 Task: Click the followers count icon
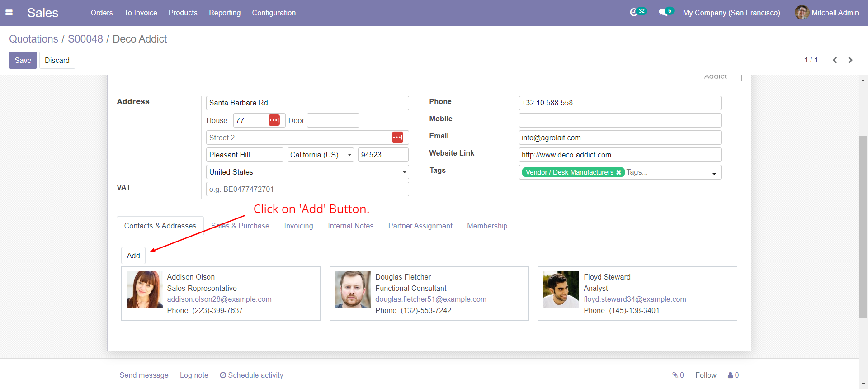click(x=733, y=375)
